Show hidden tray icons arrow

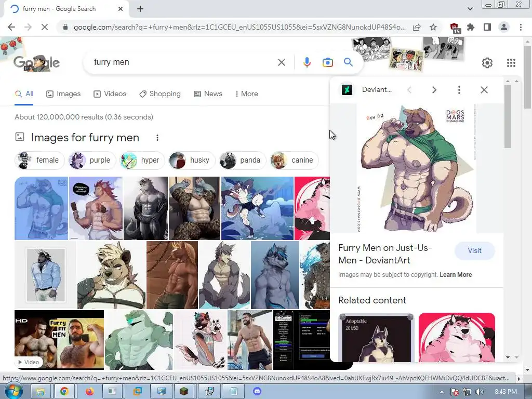(x=442, y=392)
